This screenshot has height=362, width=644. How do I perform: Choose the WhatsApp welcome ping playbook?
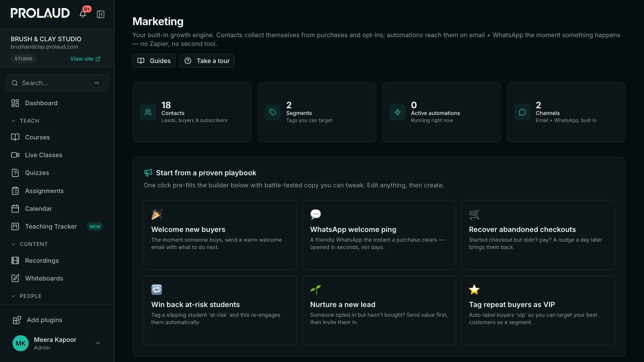[379, 235]
